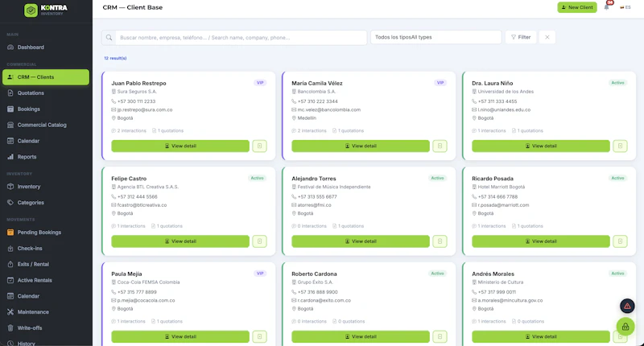Open Bookings section

(46, 109)
